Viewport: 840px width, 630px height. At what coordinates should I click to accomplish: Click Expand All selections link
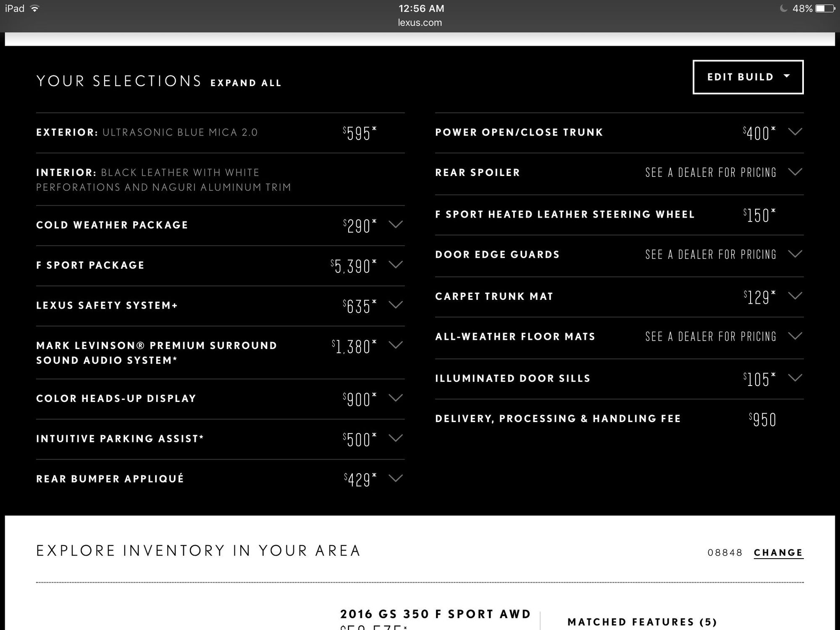(x=246, y=83)
